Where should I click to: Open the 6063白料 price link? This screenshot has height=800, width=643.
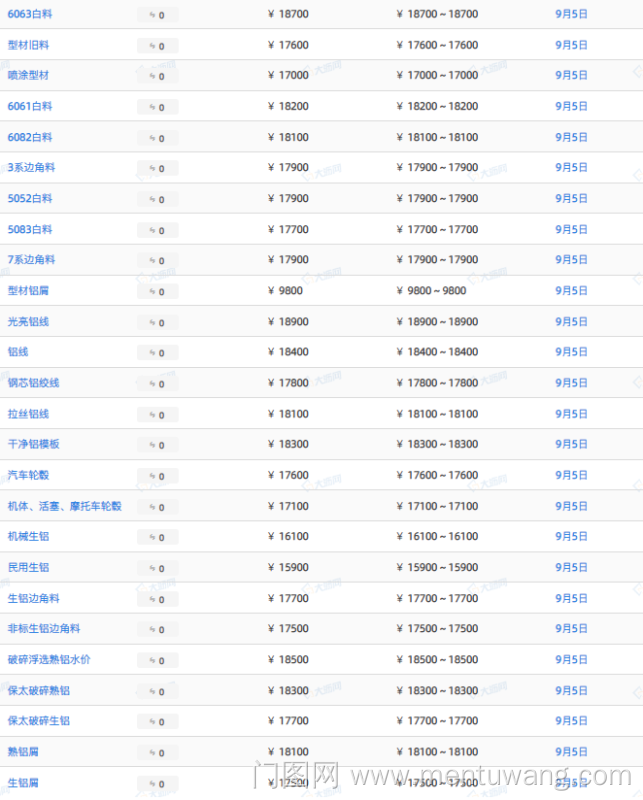click(x=30, y=14)
